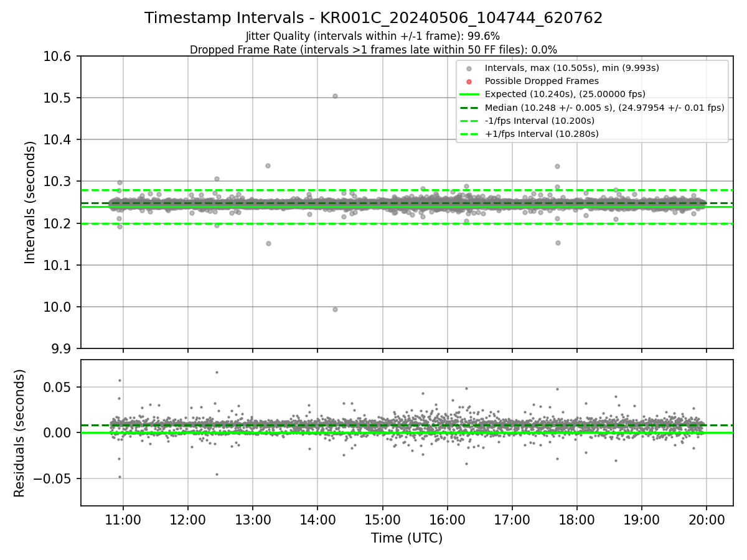Click the 'Intervals (seconds)' y-axis label
The image size is (747, 560).
coord(31,202)
